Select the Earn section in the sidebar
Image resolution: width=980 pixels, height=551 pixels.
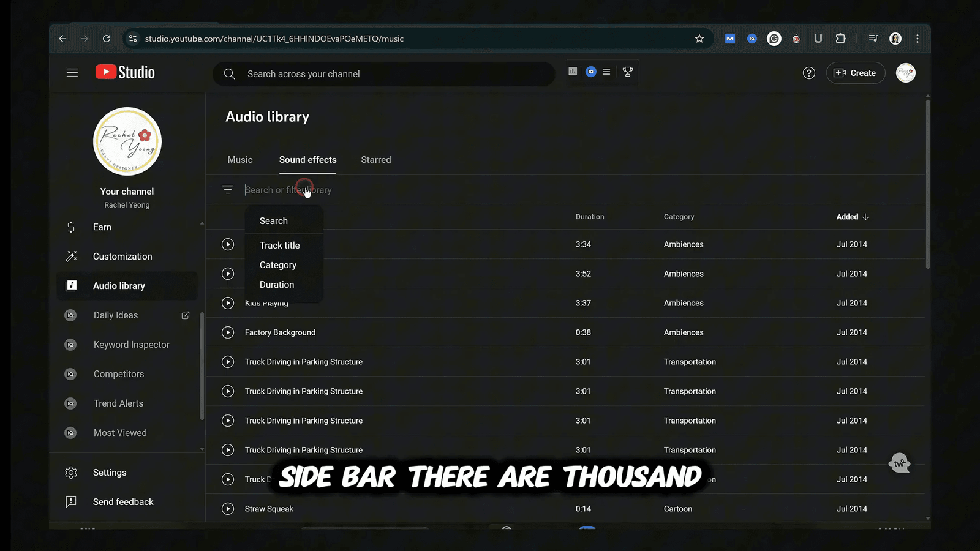click(102, 227)
